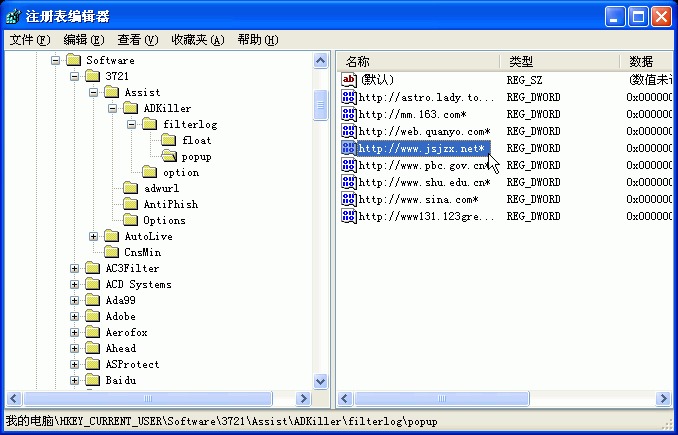Click DWORD icon of http://web.quanyo.com* value
The image size is (678, 435).
tap(349, 131)
